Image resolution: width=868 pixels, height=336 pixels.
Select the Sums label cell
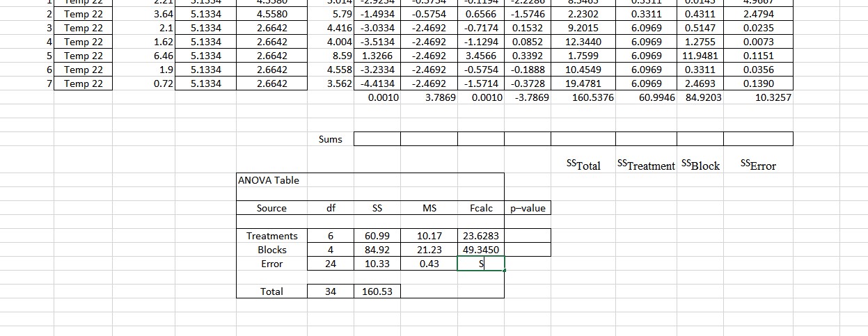(x=331, y=139)
